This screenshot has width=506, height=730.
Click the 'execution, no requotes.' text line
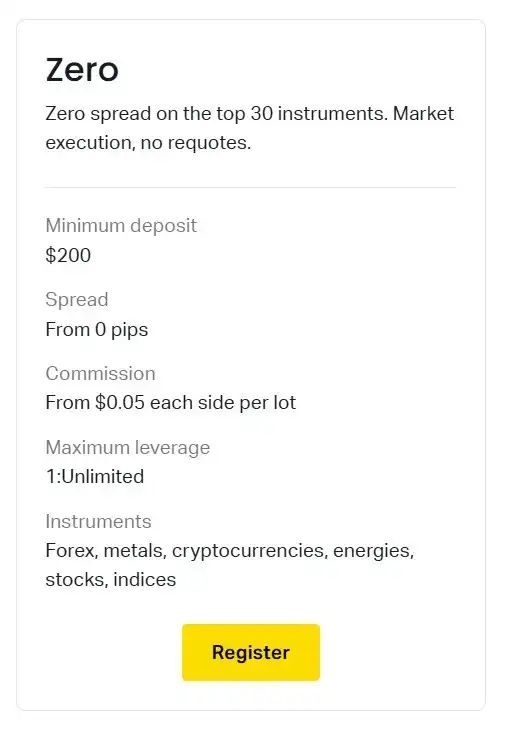[x=148, y=143]
